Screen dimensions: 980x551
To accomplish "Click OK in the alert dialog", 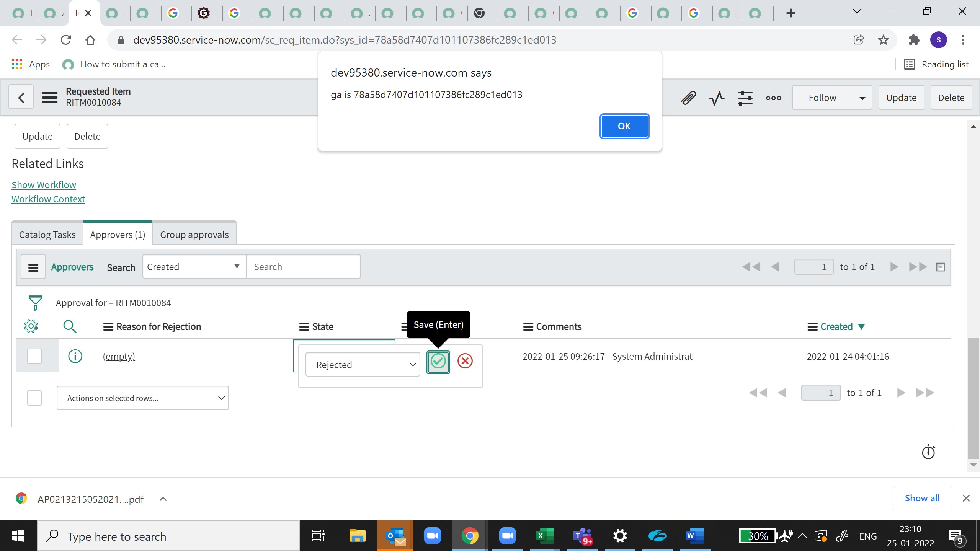I will 624,126.
